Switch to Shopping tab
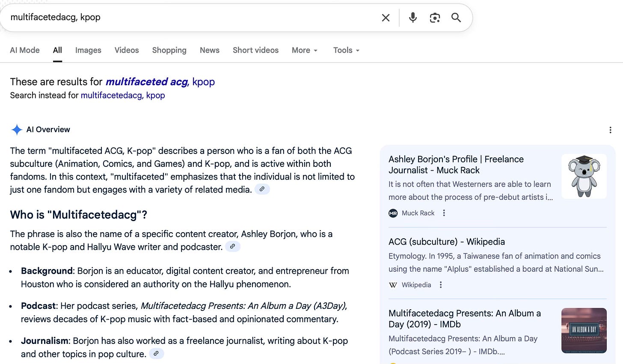Screen dimensions: 623x364 coord(169,50)
